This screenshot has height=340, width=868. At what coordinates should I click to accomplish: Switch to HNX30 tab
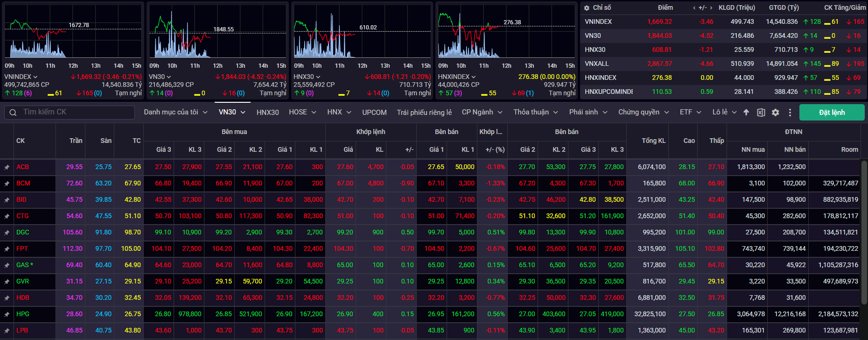pos(267,113)
